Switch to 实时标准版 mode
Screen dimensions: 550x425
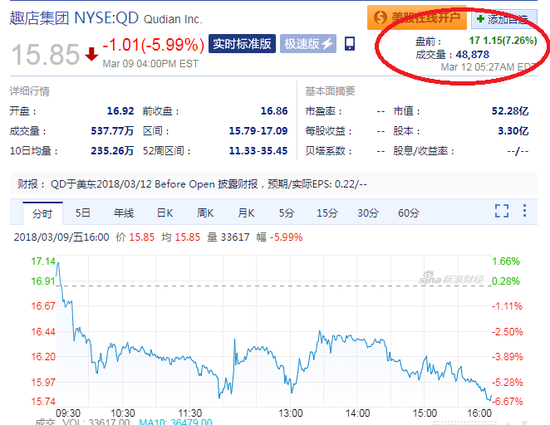(x=242, y=44)
